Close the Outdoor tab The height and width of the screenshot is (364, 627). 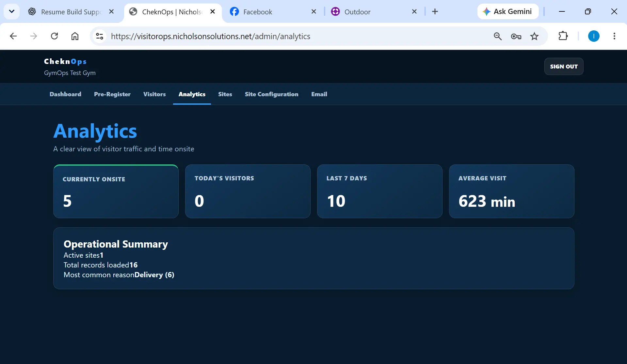[414, 12]
